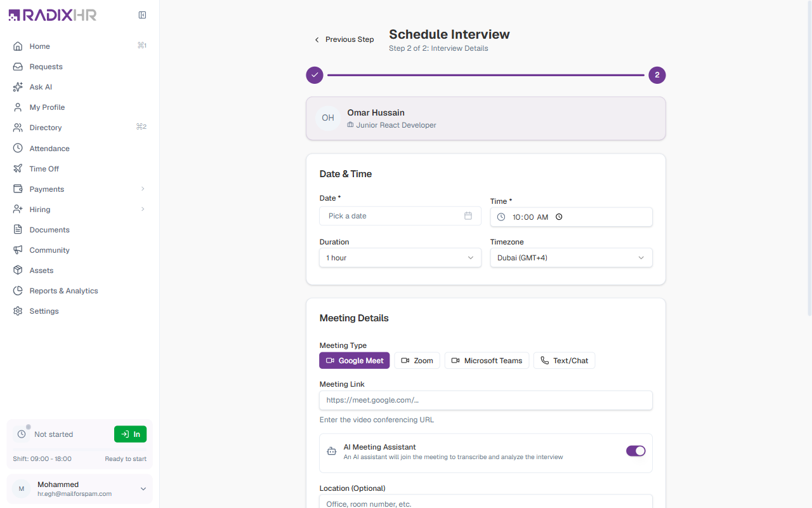Select Microsoft Teams meeting type
This screenshot has width=812, height=508.
(x=487, y=361)
